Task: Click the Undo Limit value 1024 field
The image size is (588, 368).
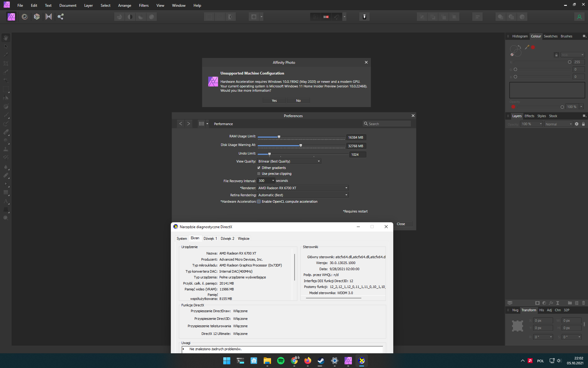Action: tap(358, 155)
